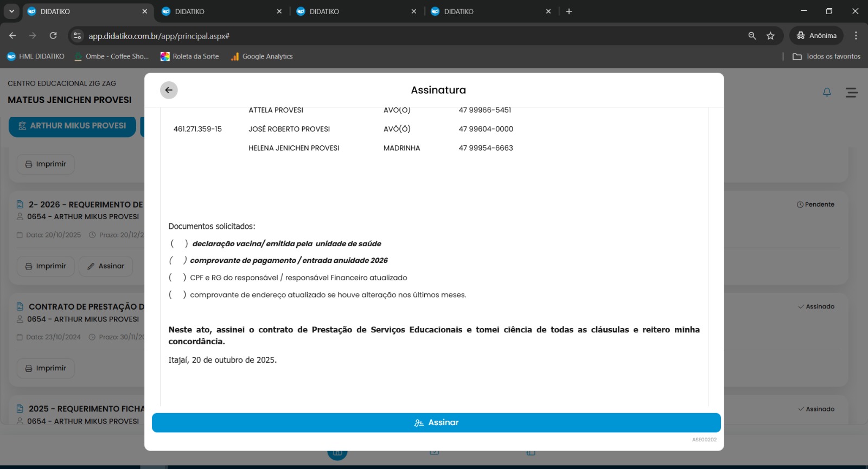The width and height of the screenshot is (868, 469).
Task: Click the Assinado status on the 2025 Requerimento card
Action: point(816,409)
